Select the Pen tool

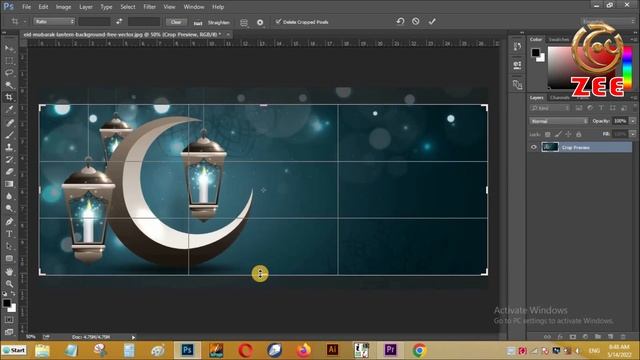[x=9, y=222]
